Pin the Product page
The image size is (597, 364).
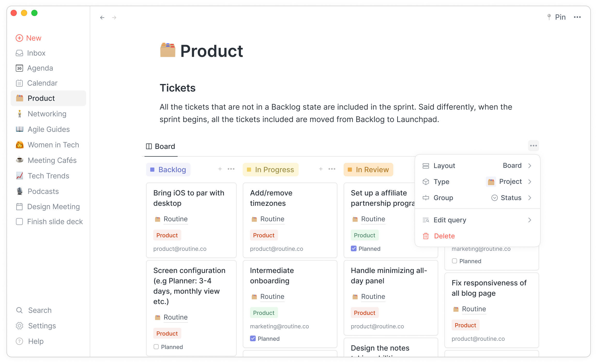click(557, 17)
